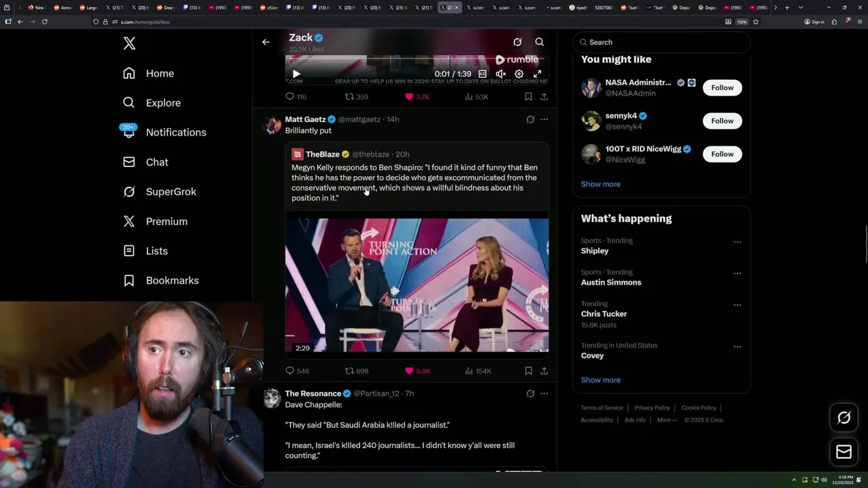Play the Turning Point Action video

click(416, 285)
